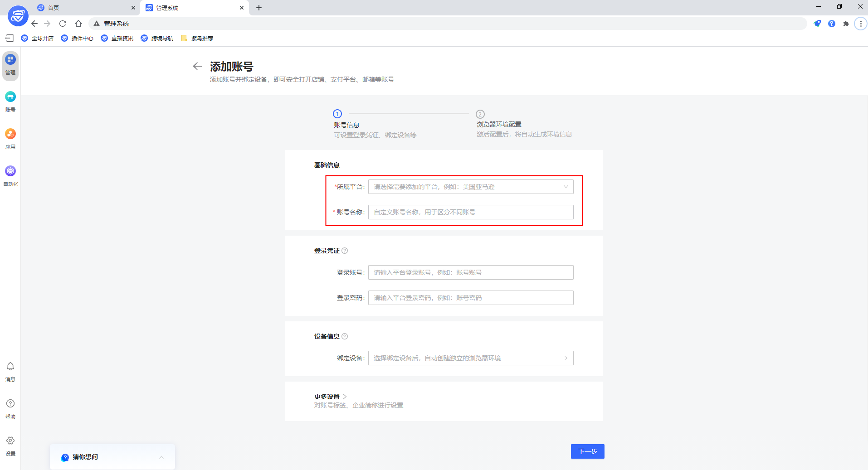Open the 所属平台 platform dropdown
Screen dimensions: 868x470
click(470, 186)
